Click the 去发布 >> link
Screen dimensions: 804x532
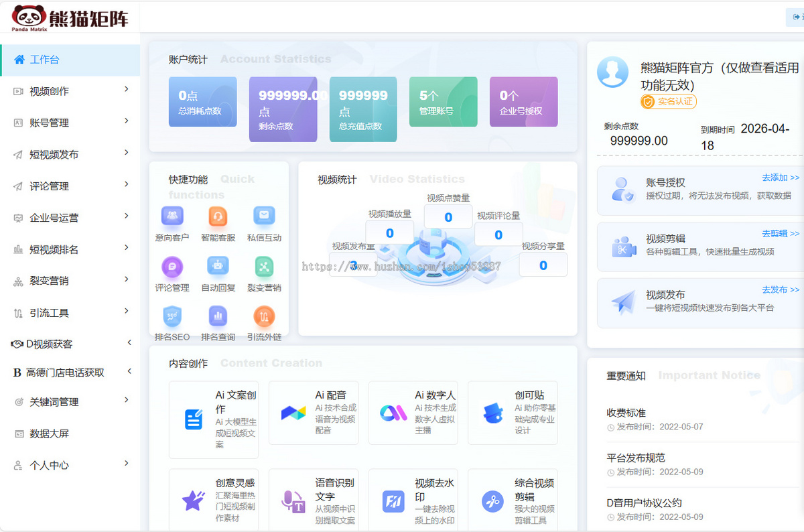(x=781, y=289)
